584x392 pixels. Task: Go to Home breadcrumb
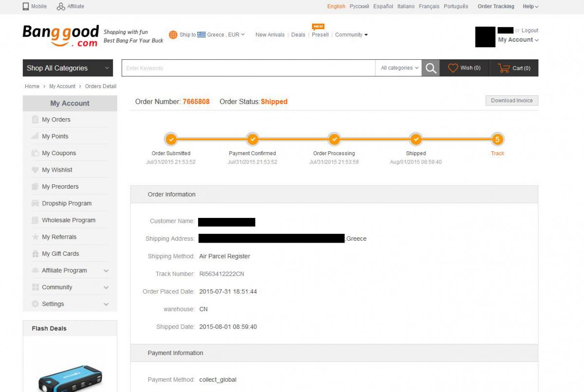pyautogui.click(x=32, y=86)
